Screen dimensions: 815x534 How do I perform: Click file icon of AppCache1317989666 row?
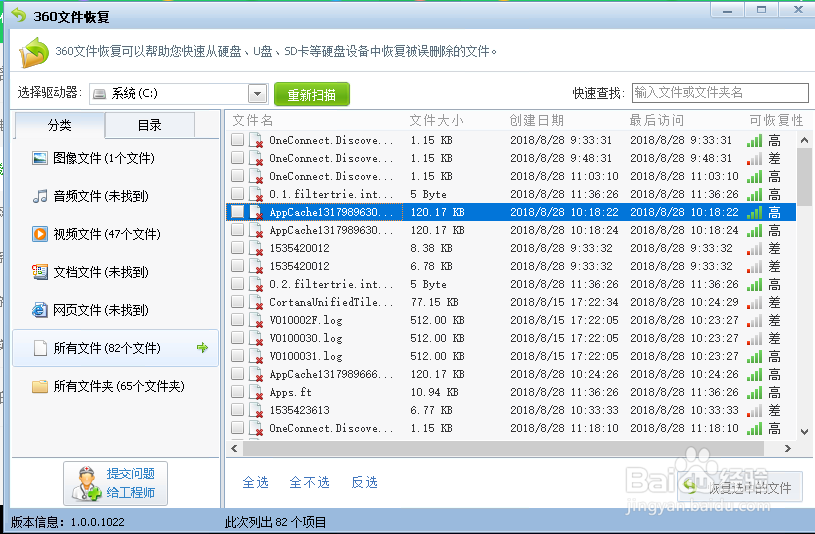coord(256,374)
